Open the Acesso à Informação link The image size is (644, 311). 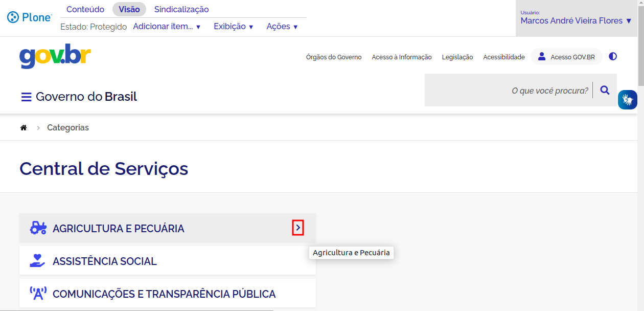(402, 57)
